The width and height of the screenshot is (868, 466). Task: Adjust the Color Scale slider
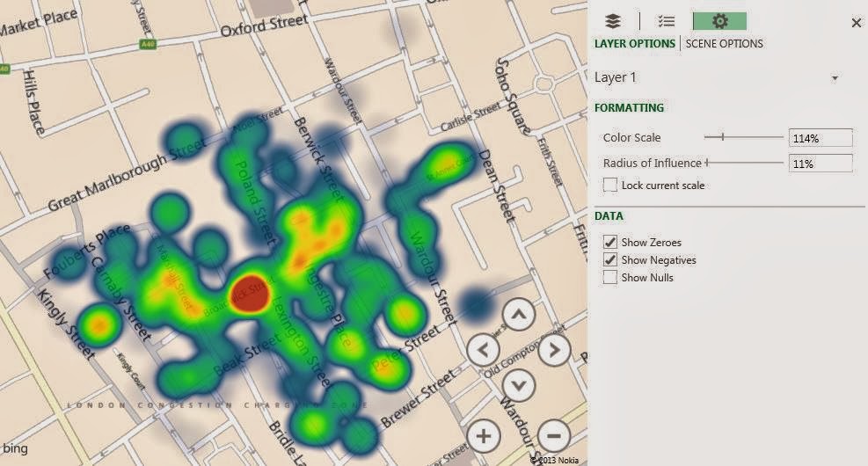tap(722, 136)
